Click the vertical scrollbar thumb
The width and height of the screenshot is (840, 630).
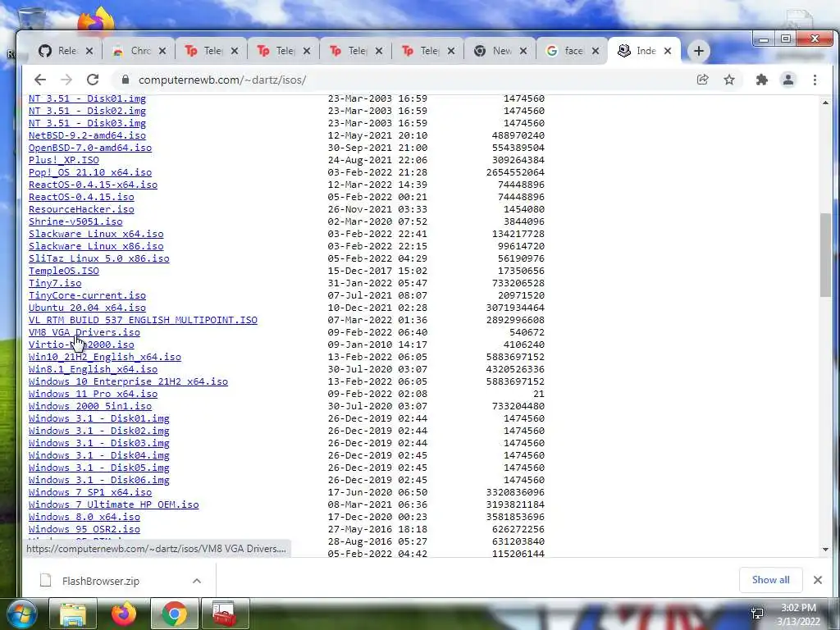pos(825,255)
